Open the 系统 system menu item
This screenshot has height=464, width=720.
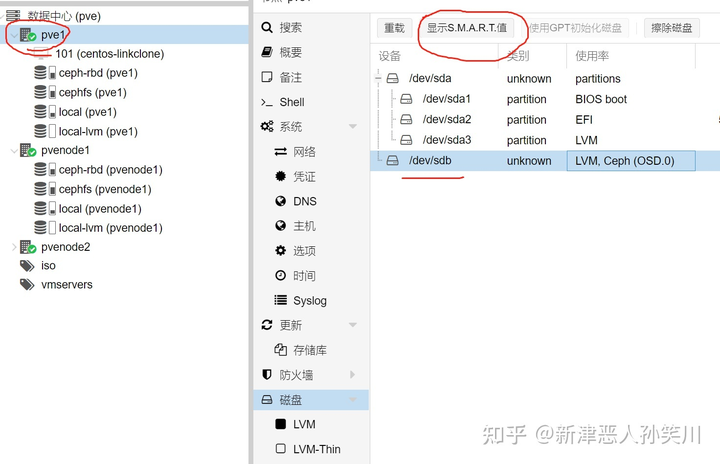311,127
